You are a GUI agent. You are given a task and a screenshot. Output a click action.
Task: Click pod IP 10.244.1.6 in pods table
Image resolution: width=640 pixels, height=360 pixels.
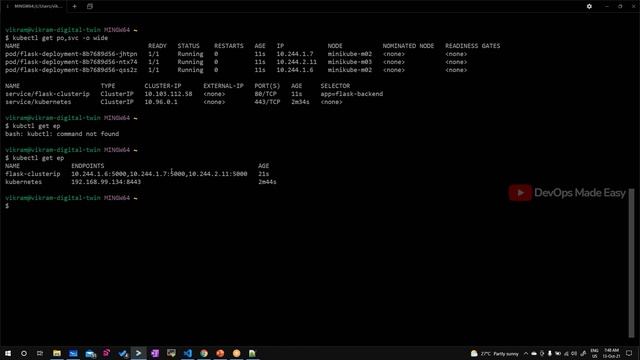tap(295, 70)
